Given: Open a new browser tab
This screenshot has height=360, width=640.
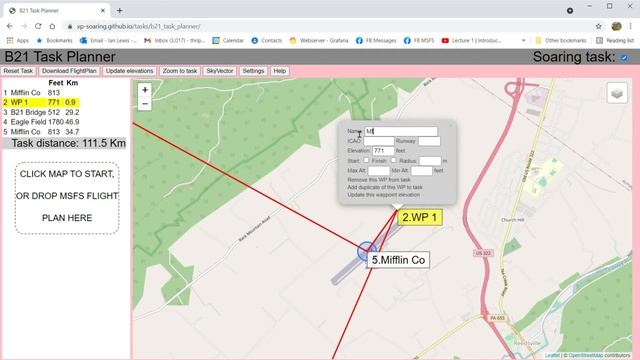Looking at the screenshot, I should (120, 11).
